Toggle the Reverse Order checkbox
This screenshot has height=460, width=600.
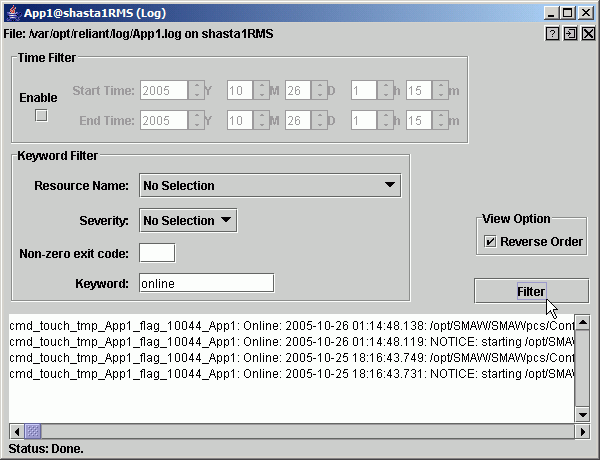click(490, 241)
